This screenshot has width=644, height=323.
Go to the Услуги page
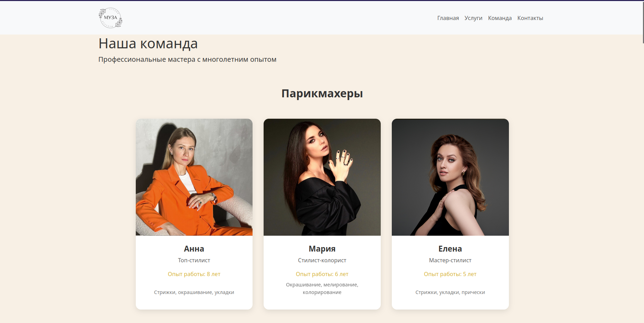point(473,18)
